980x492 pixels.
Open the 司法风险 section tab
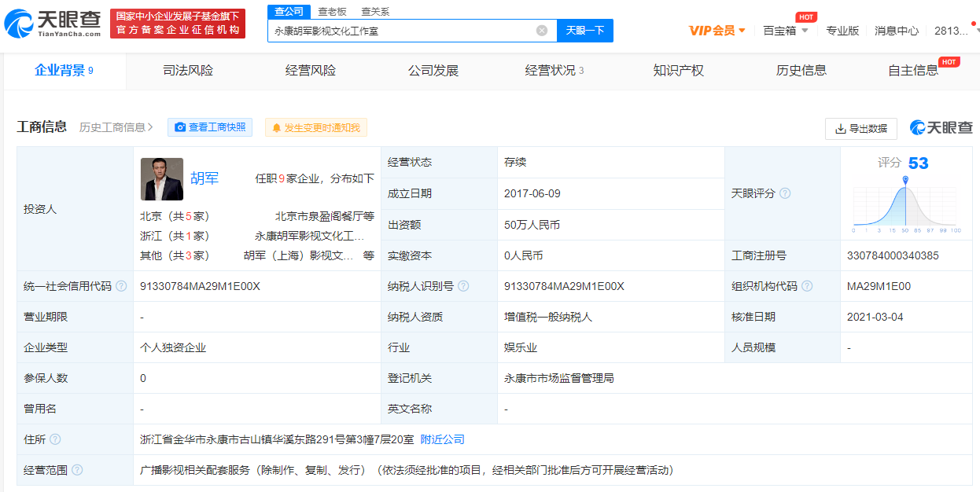[188, 70]
